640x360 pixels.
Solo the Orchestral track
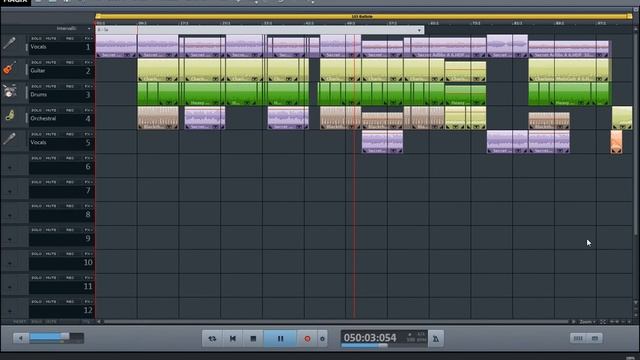pos(36,110)
